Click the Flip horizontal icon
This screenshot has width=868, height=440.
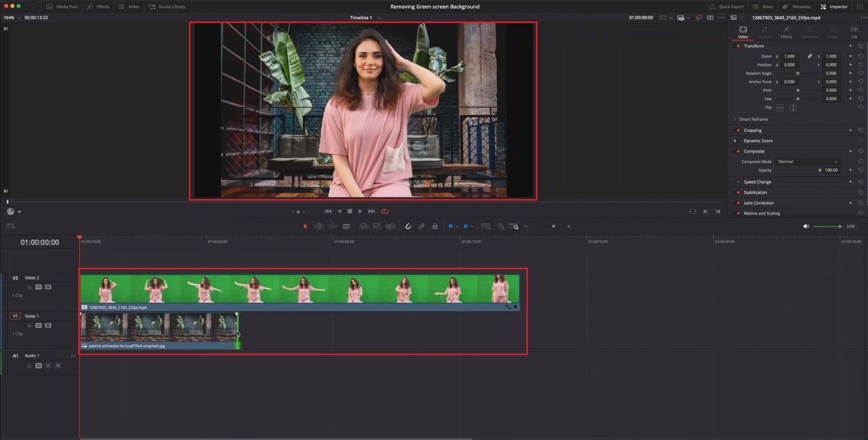(x=779, y=108)
